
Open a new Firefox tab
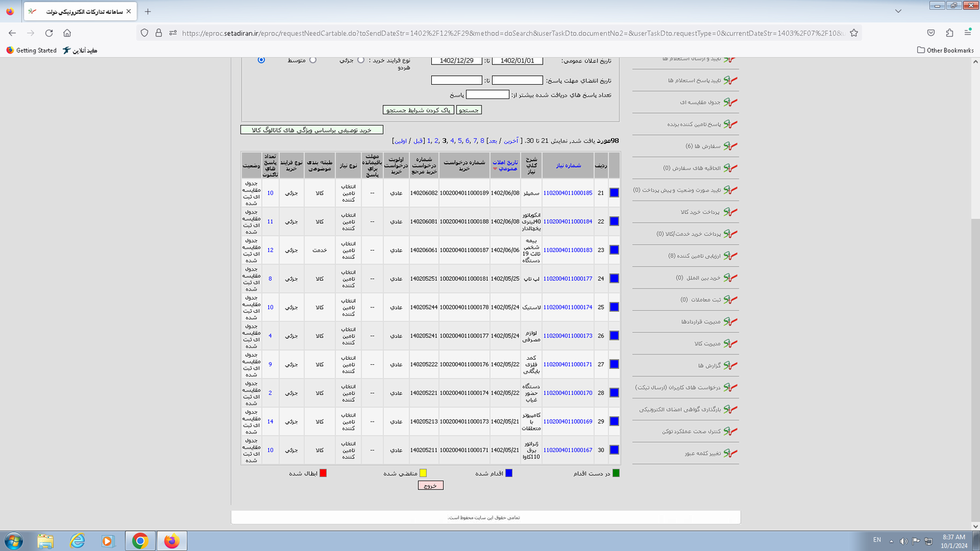click(x=148, y=11)
